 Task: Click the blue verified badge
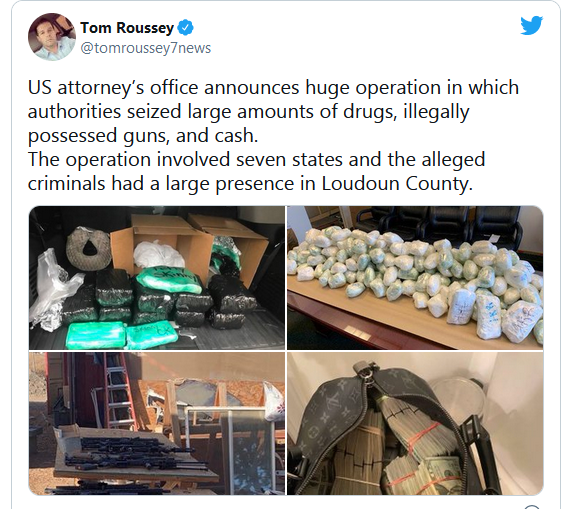185,28
